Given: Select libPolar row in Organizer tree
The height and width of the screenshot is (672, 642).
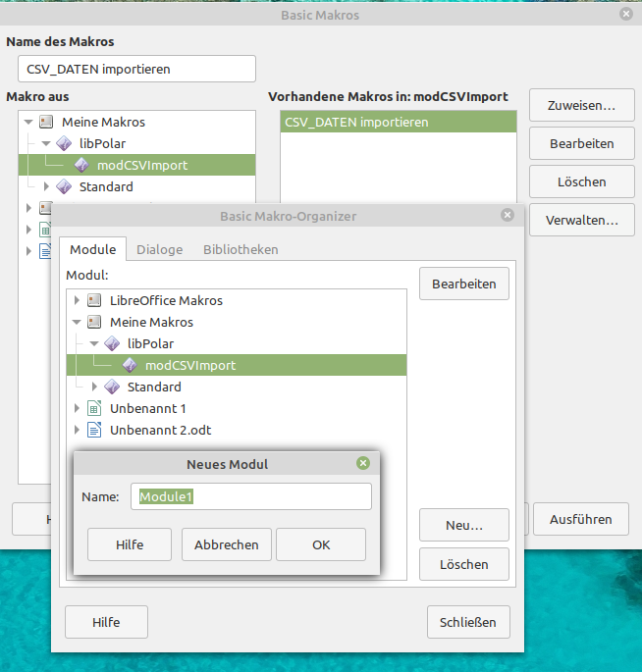Looking at the screenshot, I should [237, 343].
